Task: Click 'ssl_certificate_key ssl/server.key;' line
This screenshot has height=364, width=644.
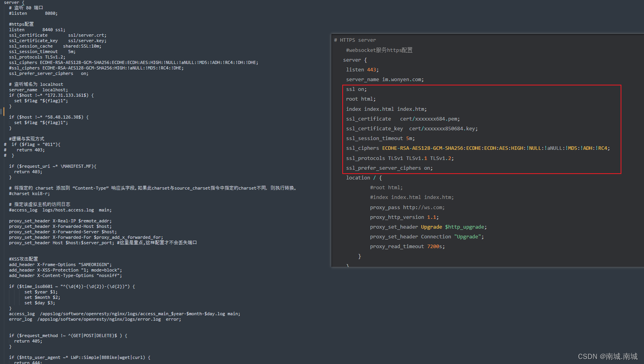Action: (58, 41)
